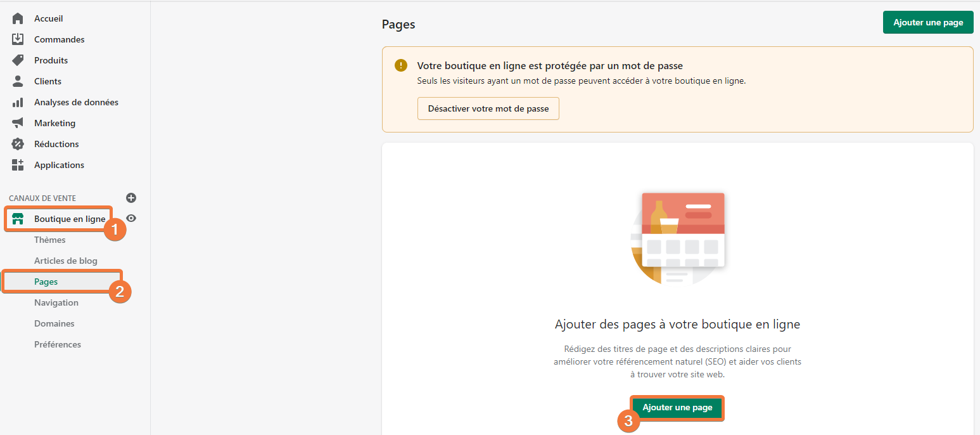Click the Réductions badge icon

[x=18, y=144]
